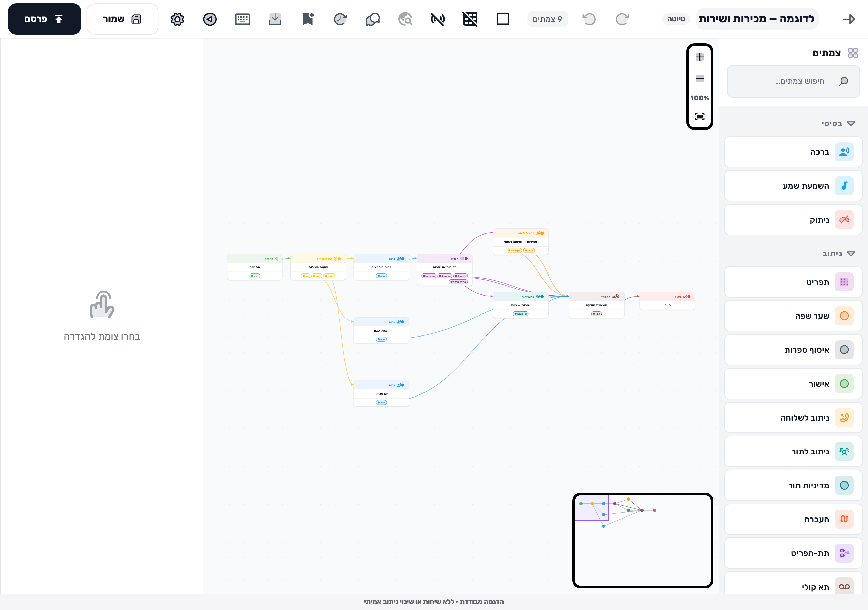
Task: Click the טיוטה draft status badge
Action: 676,19
